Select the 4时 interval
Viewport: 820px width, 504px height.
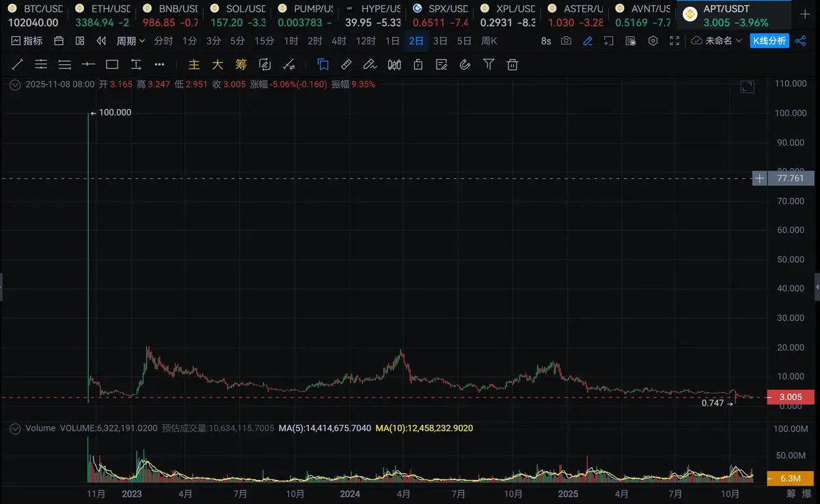point(338,41)
